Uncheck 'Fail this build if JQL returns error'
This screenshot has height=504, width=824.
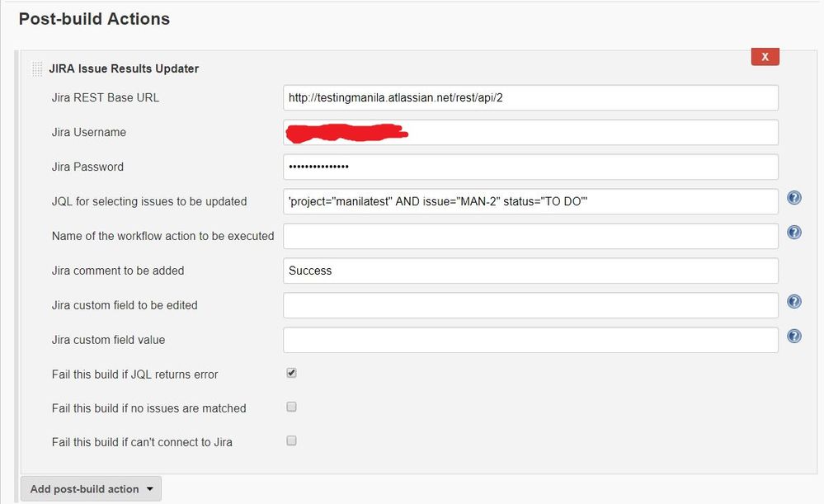[290, 372]
